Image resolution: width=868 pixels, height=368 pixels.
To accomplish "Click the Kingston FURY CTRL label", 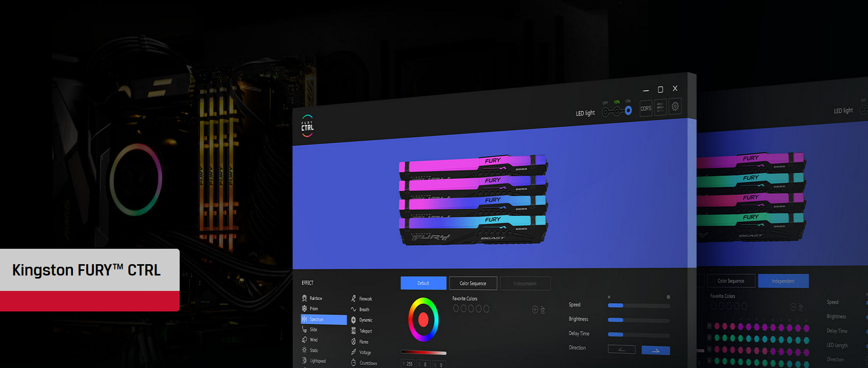I will (86, 270).
